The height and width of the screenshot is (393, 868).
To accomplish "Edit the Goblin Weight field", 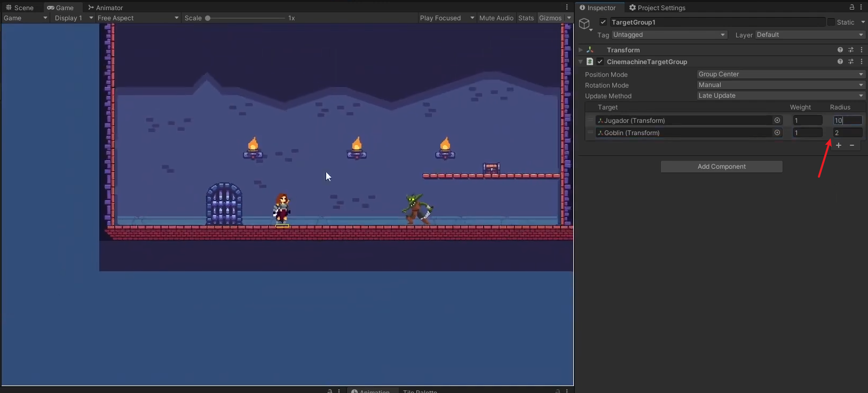I will coord(808,132).
